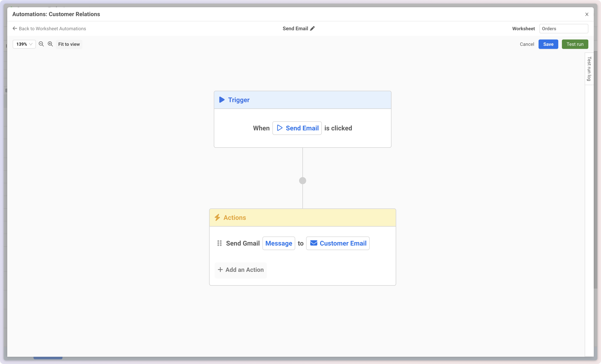The height and width of the screenshot is (364, 601).
Task: Start a Test run
Action: [575, 44]
